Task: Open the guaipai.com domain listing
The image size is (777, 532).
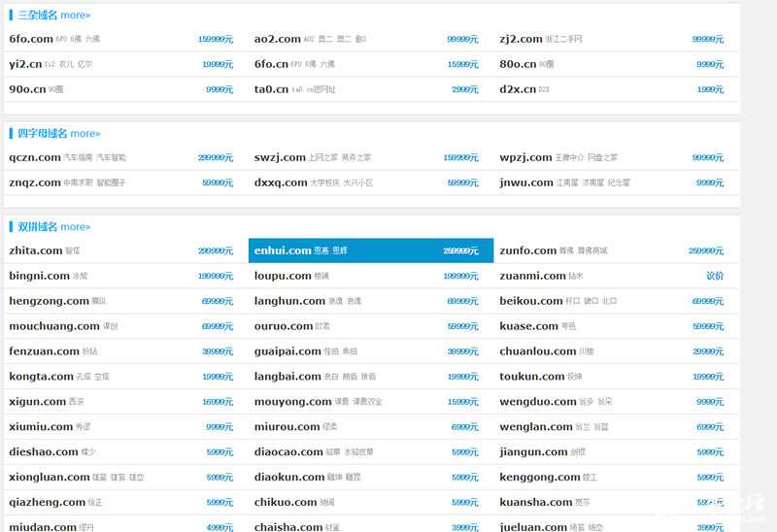Action: [287, 351]
